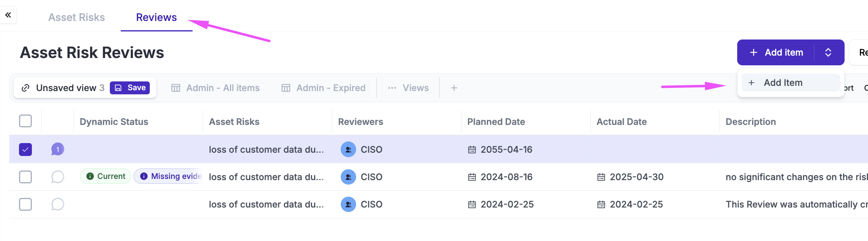The width and height of the screenshot is (868, 241).
Task: Click the main Add item button
Action: pos(776,52)
